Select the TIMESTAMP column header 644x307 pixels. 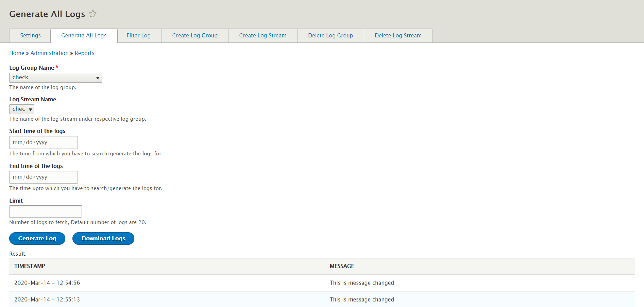coord(30,266)
